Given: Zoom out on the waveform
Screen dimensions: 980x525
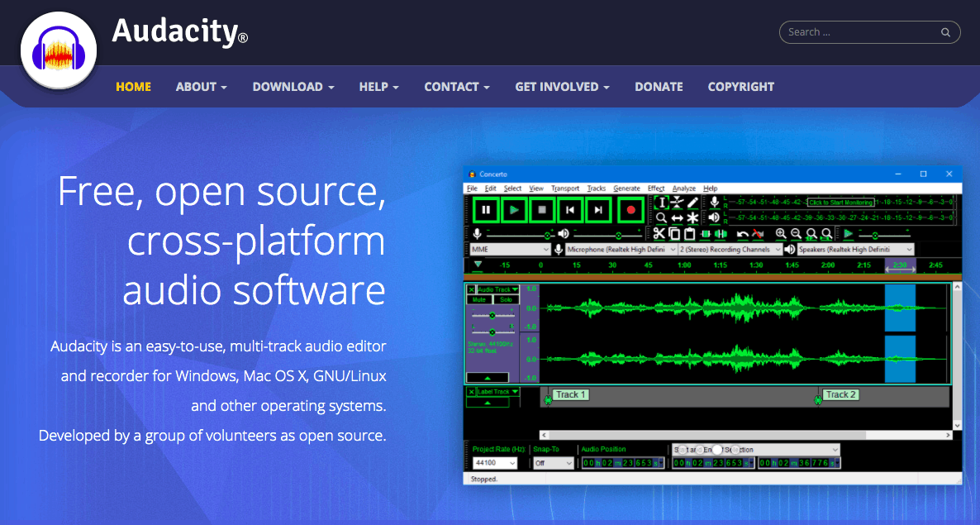Looking at the screenshot, I should [x=796, y=234].
